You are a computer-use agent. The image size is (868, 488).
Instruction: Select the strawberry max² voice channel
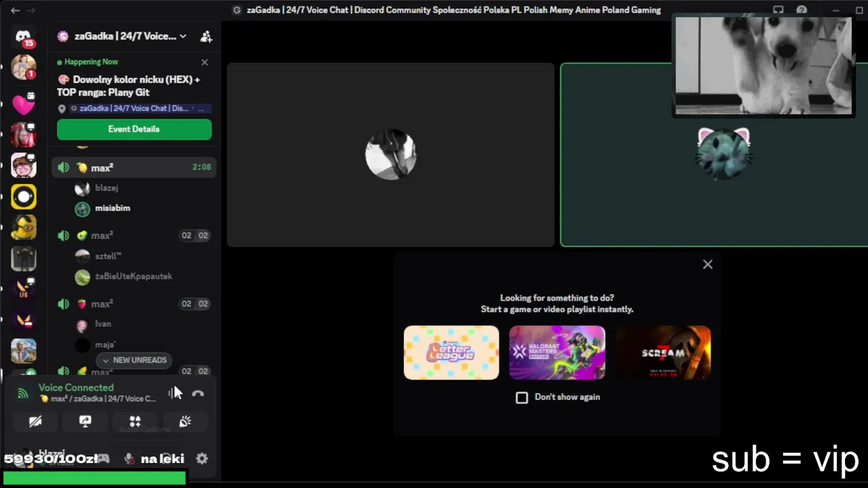tap(134, 304)
